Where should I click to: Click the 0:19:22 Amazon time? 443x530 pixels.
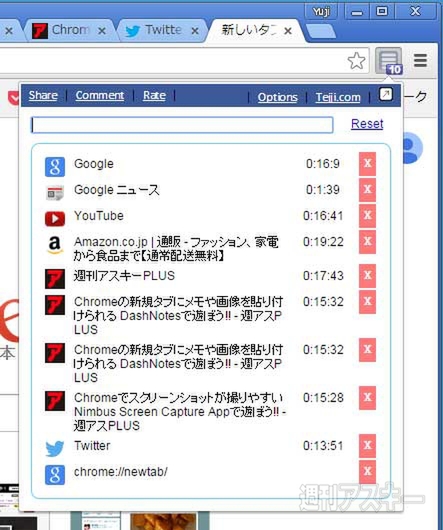[323, 242]
